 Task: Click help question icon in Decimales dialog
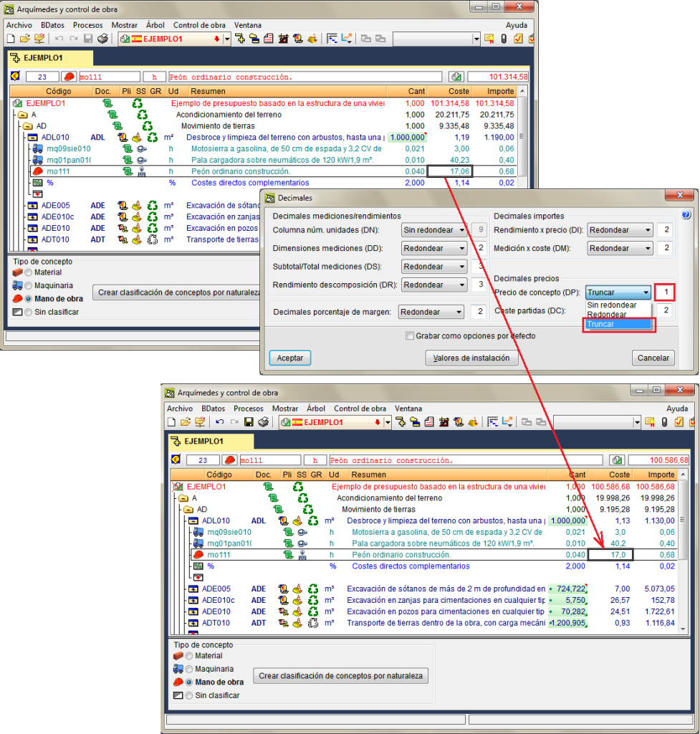pos(686,215)
